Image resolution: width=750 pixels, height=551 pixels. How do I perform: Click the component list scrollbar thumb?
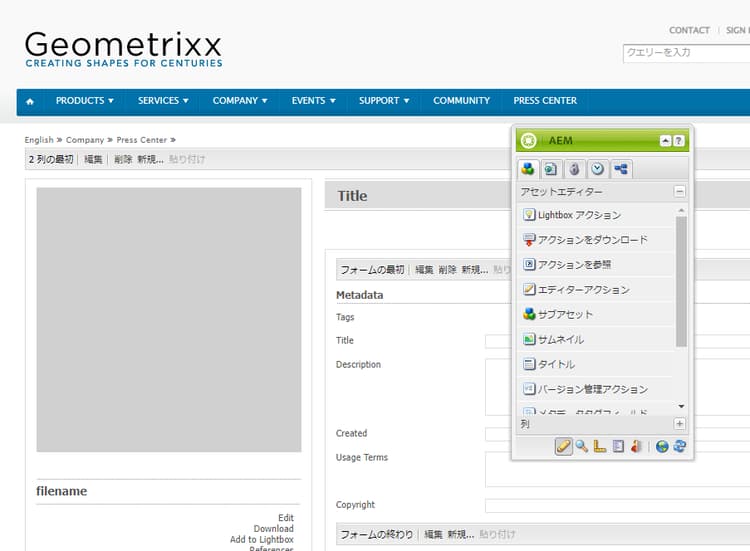click(x=681, y=281)
